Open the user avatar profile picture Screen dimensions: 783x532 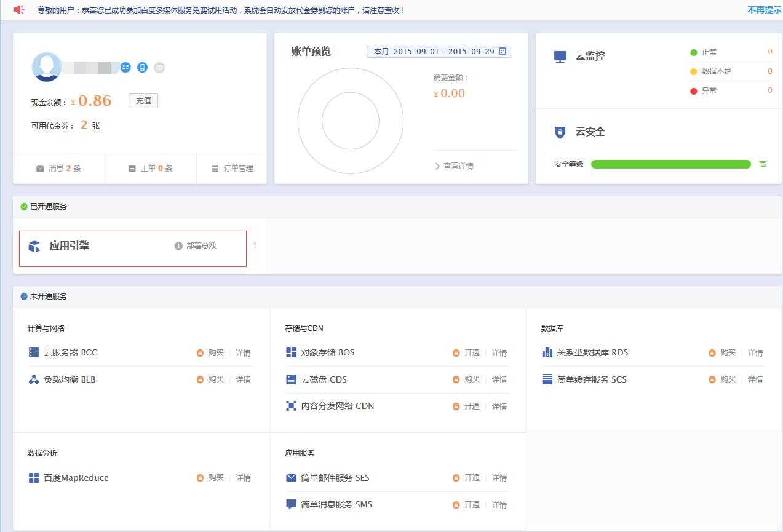coord(47,67)
